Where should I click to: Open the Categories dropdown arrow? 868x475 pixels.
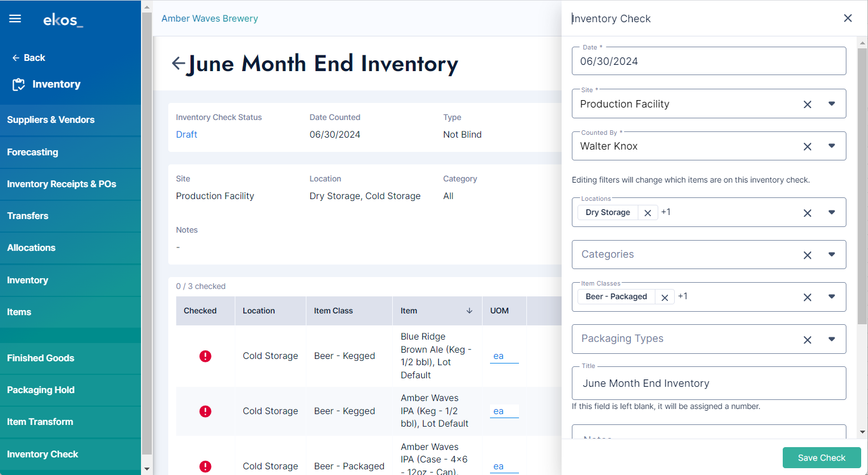coord(832,254)
